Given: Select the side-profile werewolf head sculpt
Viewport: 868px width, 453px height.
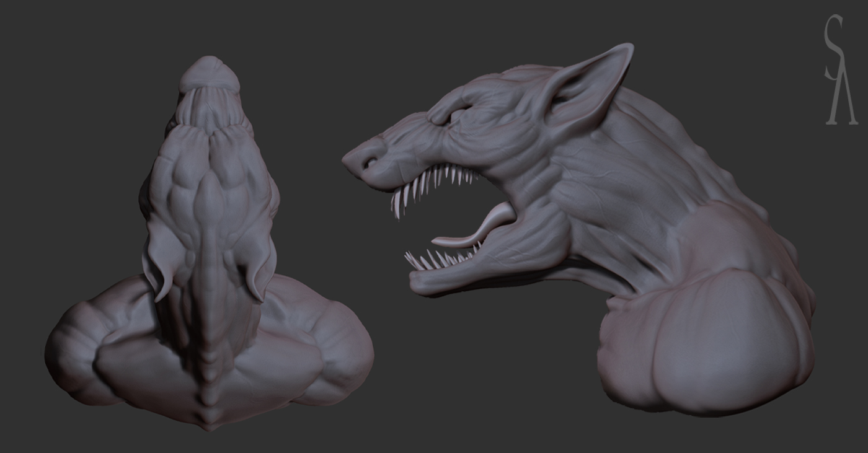Looking at the screenshot, I should tap(578, 229).
